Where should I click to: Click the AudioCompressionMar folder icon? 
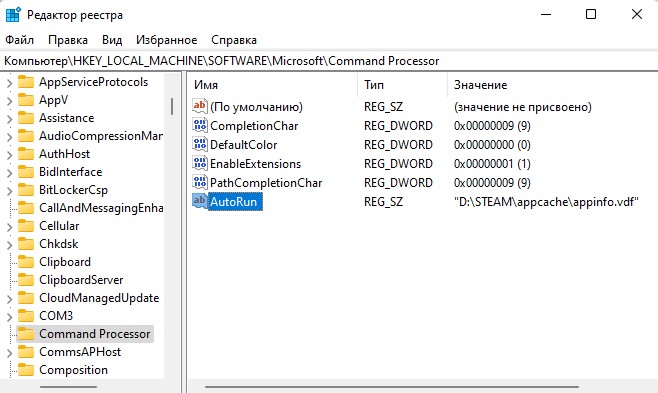pyautogui.click(x=26, y=136)
